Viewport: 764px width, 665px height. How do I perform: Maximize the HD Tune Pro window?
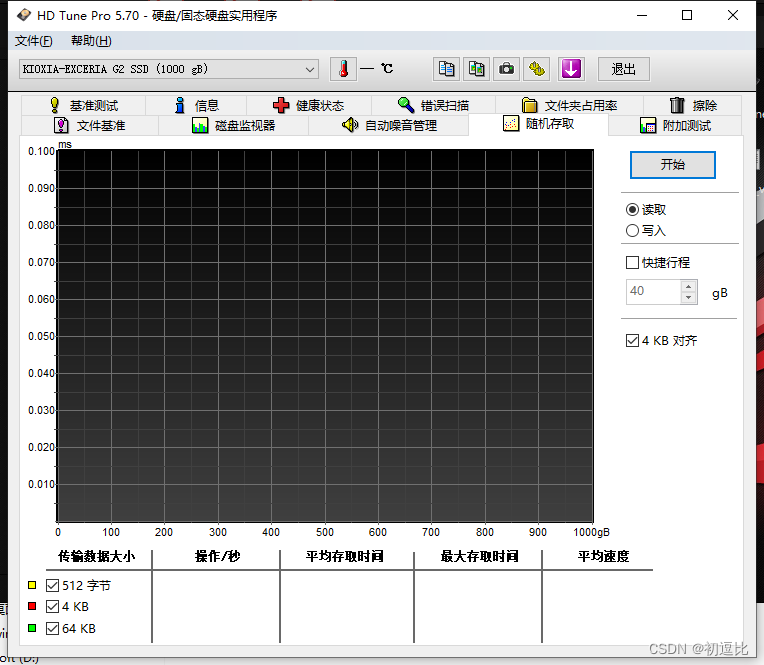pos(687,16)
